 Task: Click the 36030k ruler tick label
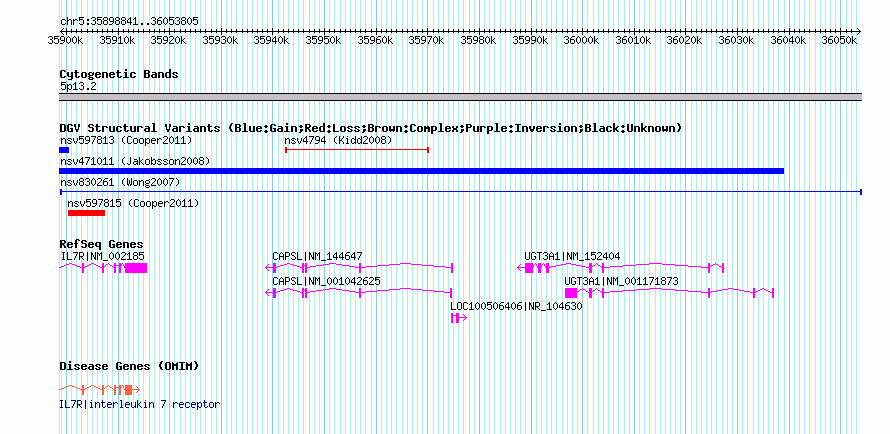click(x=736, y=40)
